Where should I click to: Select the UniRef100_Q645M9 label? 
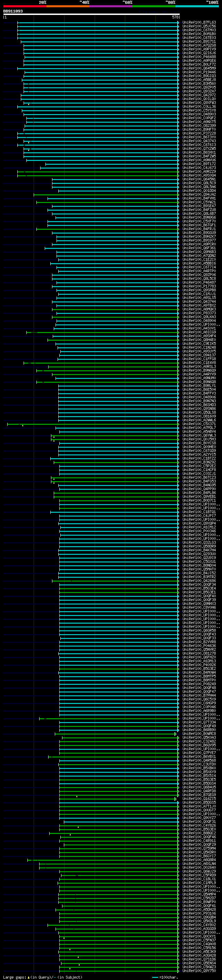(x=199, y=68)
